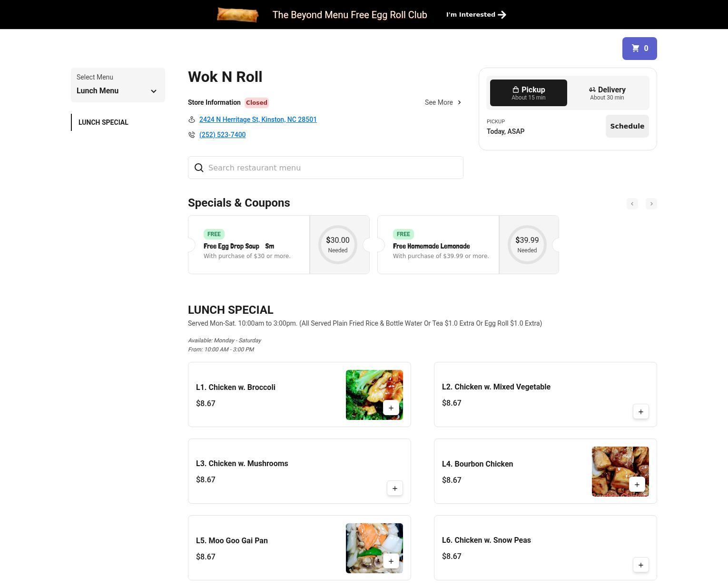Screen dimensions: 728x588
Task: Click the I'm Interested arrow link
Action: click(x=476, y=15)
